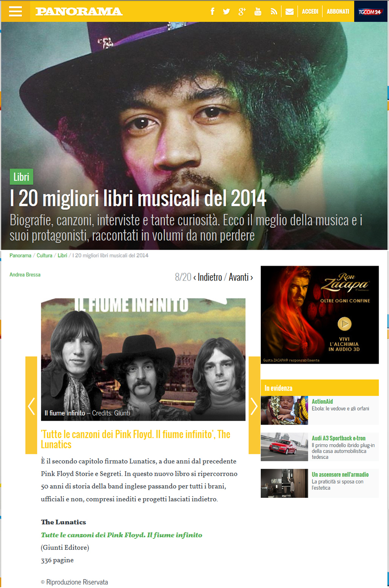
Task: Click the ActionAid article thumbnail
Action: (284, 410)
